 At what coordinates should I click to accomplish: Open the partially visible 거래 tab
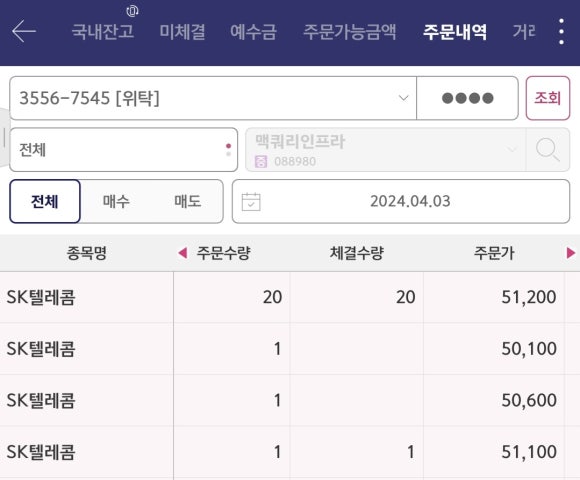(524, 31)
